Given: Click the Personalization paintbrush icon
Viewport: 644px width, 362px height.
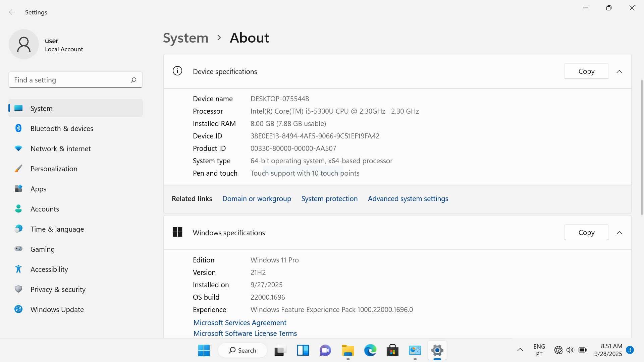Looking at the screenshot, I should [x=18, y=169].
